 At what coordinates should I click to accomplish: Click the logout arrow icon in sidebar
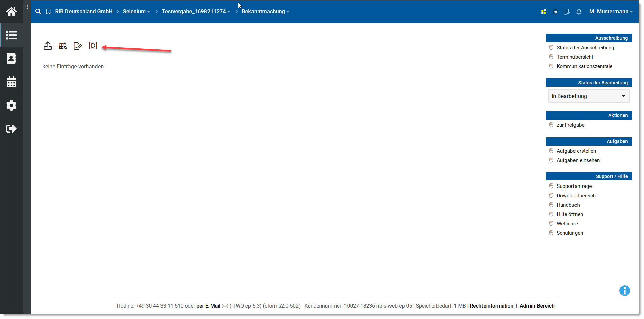pos(11,129)
